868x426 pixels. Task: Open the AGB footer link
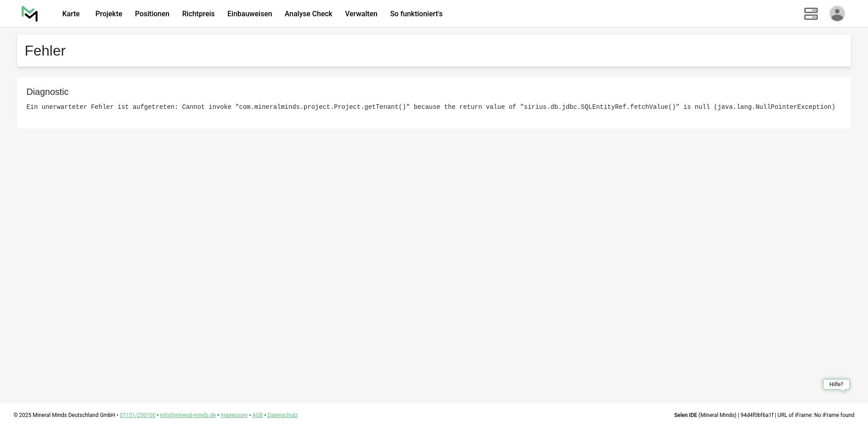point(257,415)
